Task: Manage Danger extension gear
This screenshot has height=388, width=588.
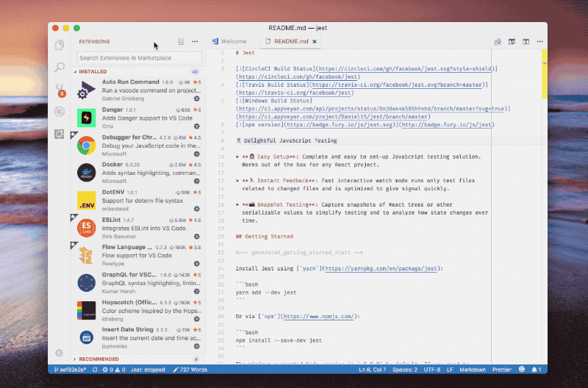Action: (x=197, y=126)
